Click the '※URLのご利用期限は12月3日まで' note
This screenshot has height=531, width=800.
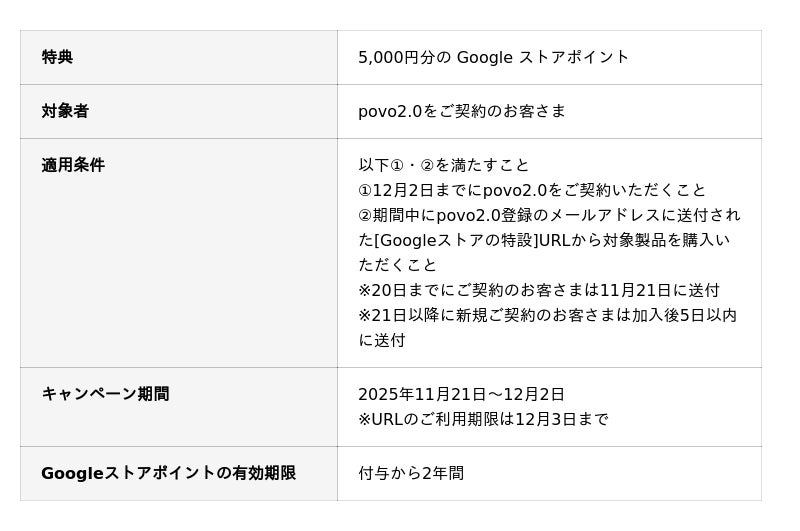(483, 419)
